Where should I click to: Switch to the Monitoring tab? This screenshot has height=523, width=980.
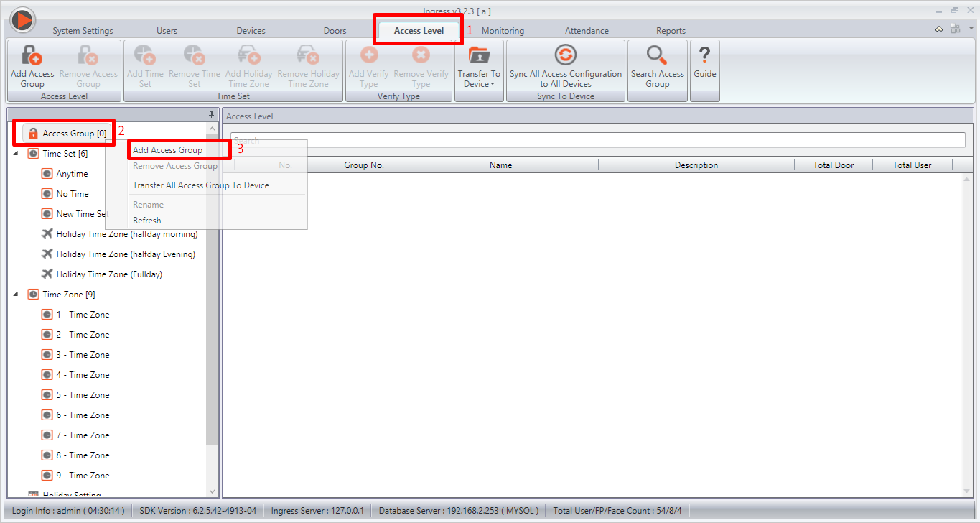click(x=503, y=31)
